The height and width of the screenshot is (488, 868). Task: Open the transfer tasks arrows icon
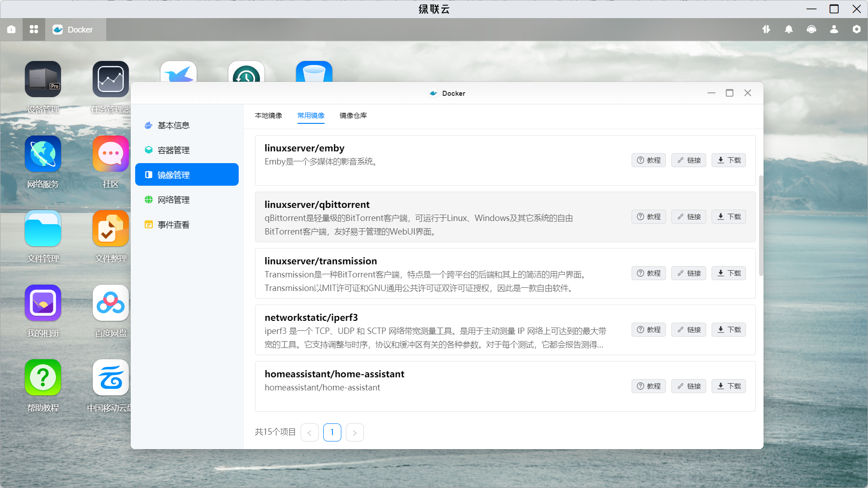[766, 29]
